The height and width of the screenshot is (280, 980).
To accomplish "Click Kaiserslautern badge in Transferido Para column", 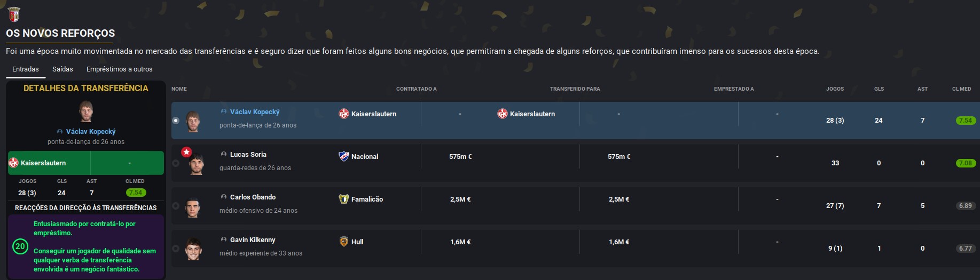I will pos(503,114).
